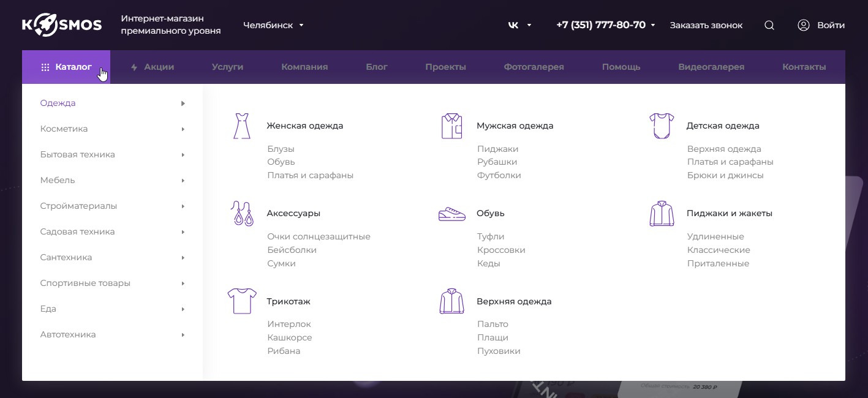Open the Пальто subcategory link

coord(492,325)
